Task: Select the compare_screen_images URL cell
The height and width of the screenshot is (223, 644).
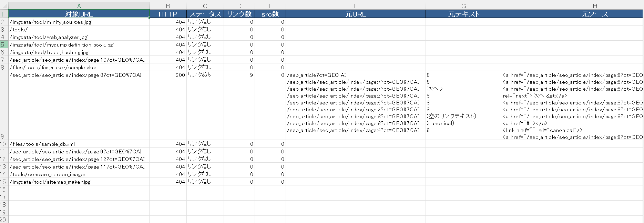Action: point(79,174)
